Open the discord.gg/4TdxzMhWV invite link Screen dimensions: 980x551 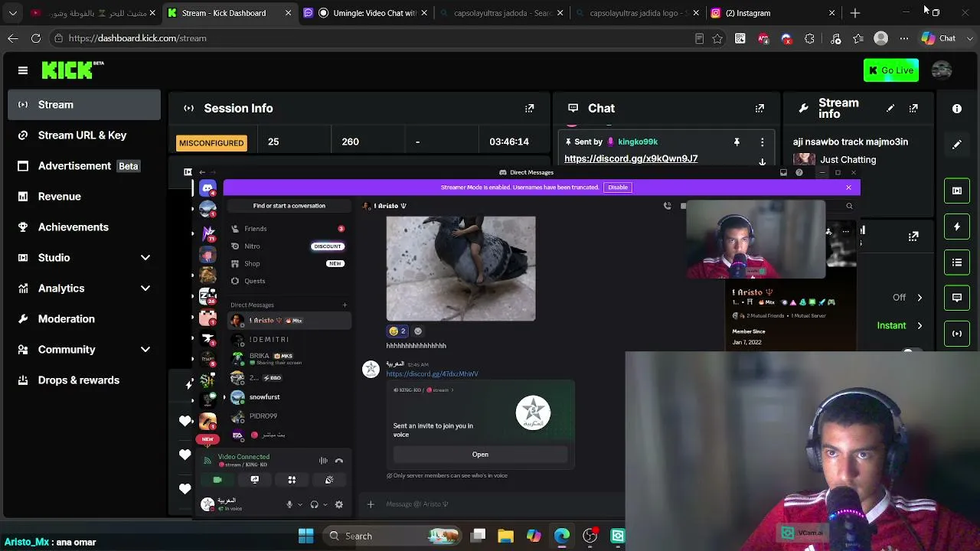(432, 374)
